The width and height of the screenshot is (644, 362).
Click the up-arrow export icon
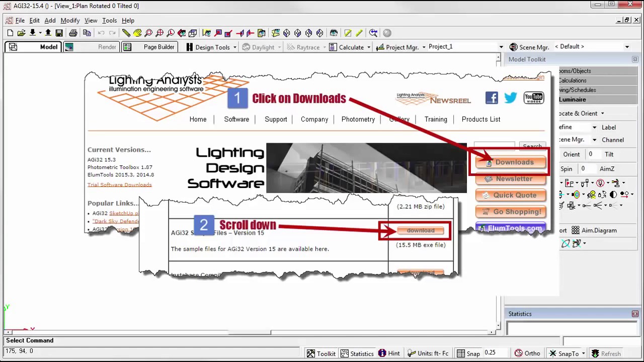pos(48,33)
